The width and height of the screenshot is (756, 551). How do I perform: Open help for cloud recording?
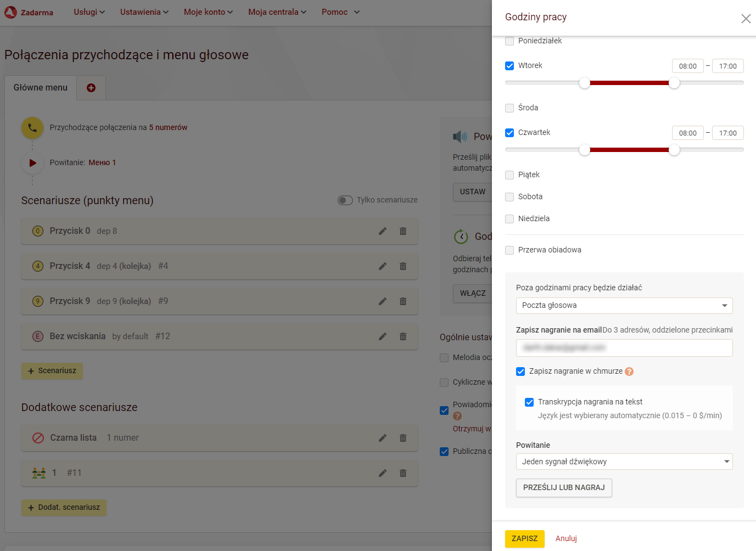tap(629, 372)
